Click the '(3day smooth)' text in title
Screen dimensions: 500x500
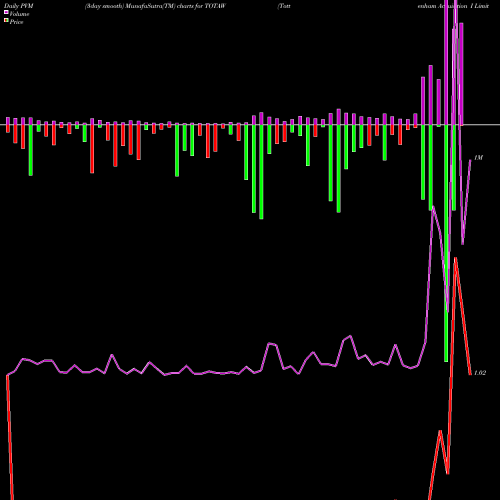[104, 6]
